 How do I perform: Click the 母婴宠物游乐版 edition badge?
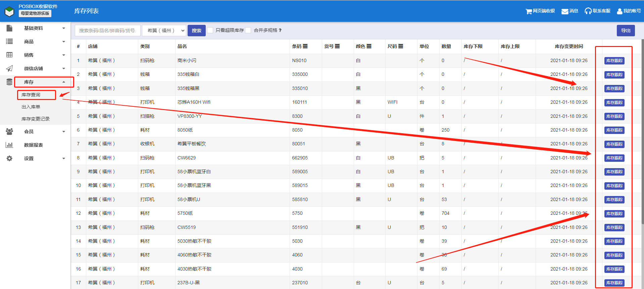point(35,13)
